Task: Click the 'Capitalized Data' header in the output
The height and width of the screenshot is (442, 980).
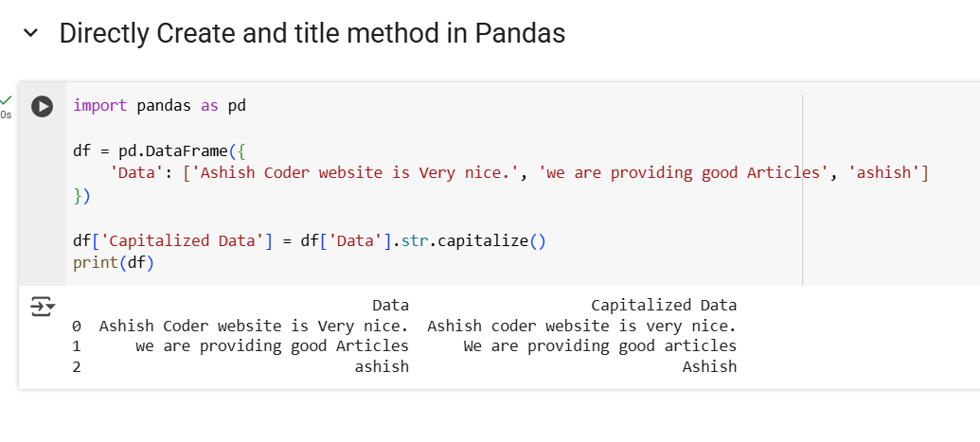Action: (x=664, y=305)
